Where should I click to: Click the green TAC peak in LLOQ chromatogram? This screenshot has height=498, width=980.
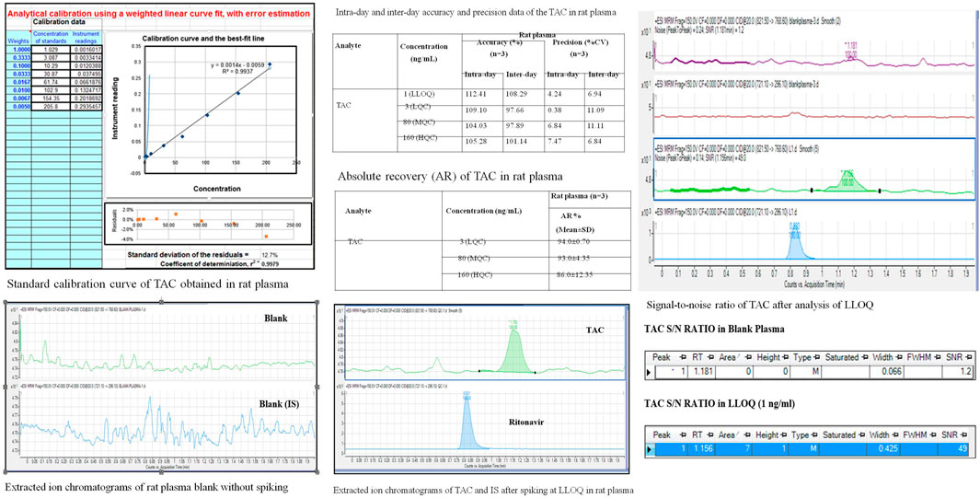pos(514,350)
